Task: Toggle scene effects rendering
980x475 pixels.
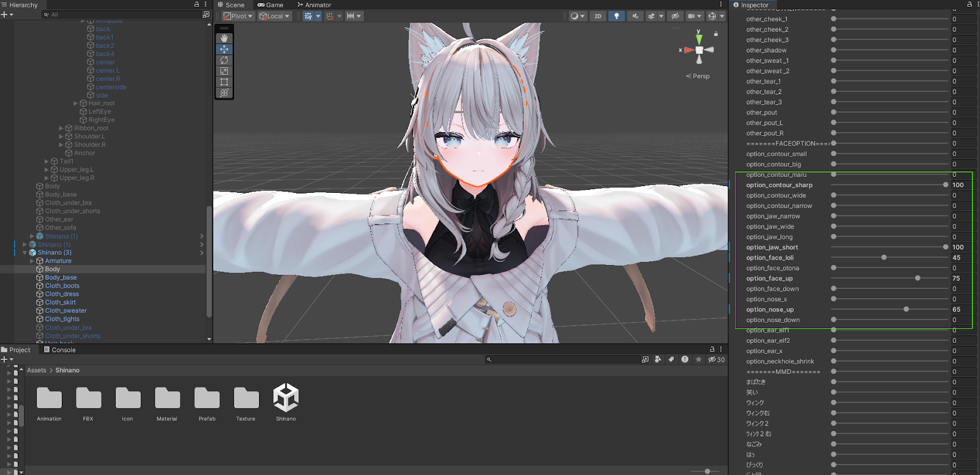Action: point(651,16)
